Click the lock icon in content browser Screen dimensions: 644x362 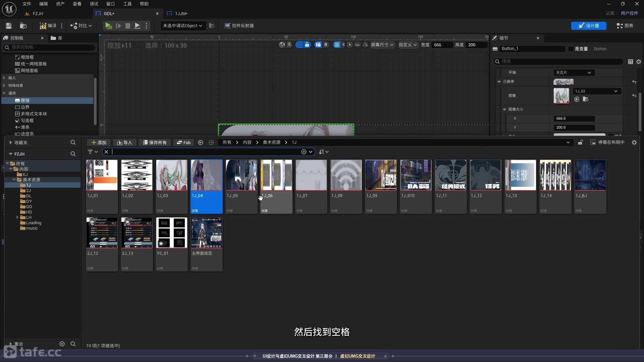(x=580, y=142)
